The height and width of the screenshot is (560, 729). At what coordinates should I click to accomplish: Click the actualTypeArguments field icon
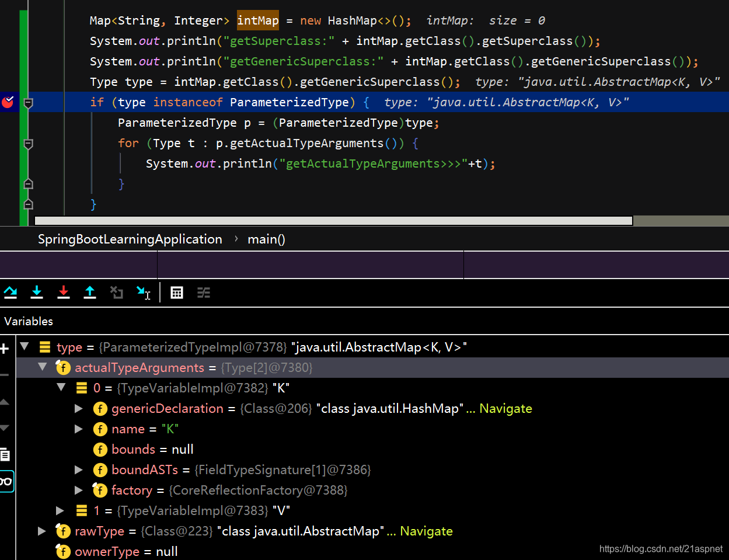(63, 367)
